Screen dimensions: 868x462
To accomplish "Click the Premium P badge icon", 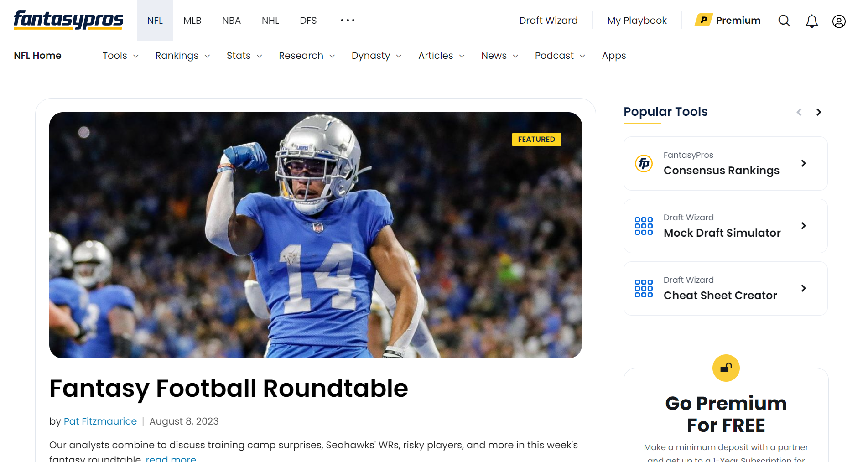I will point(703,20).
